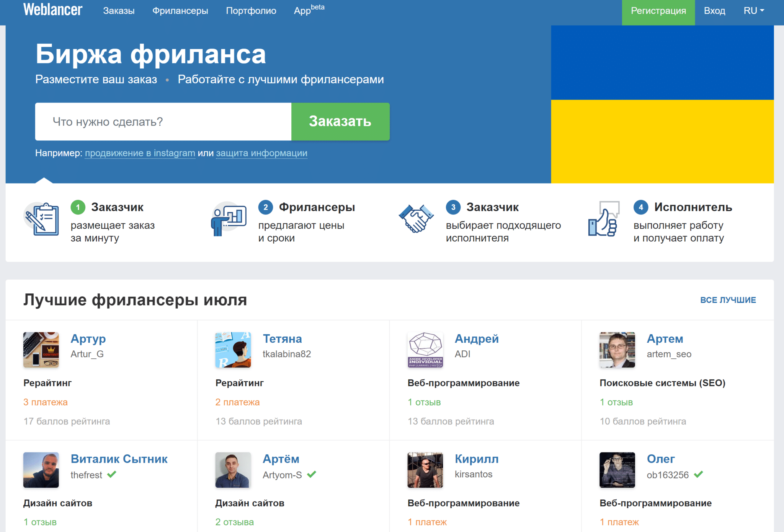
Task: Click the freelancer presentation board icon
Action: pyautogui.click(x=229, y=219)
